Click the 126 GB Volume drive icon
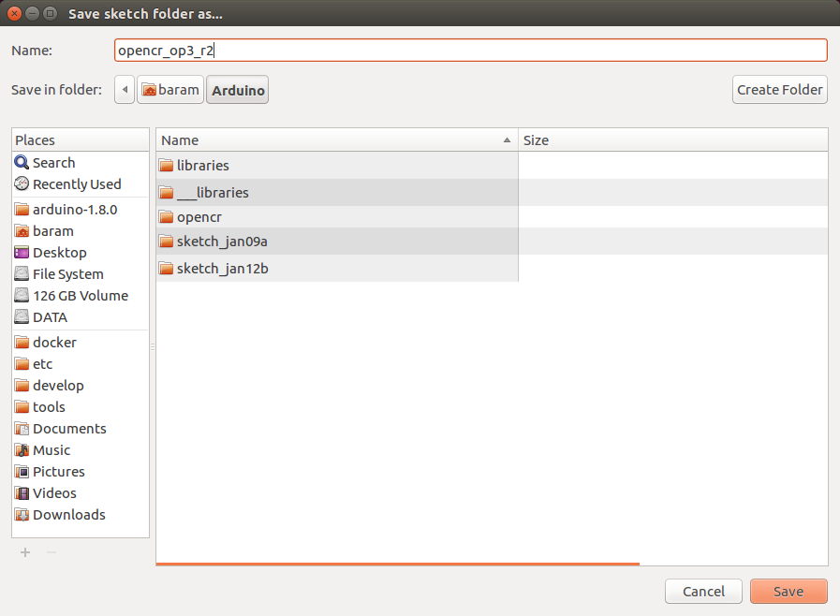Image resolution: width=840 pixels, height=616 pixels. click(x=22, y=295)
